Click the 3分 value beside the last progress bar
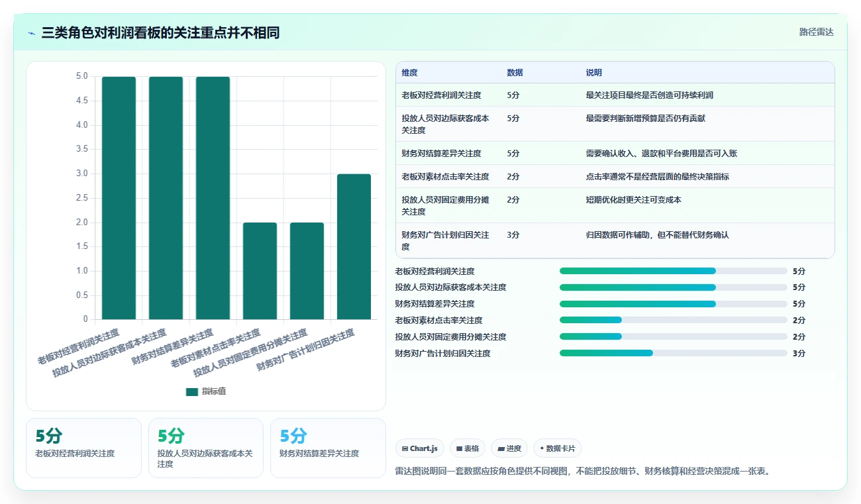Screen dimensions: 861x504 coord(799,354)
